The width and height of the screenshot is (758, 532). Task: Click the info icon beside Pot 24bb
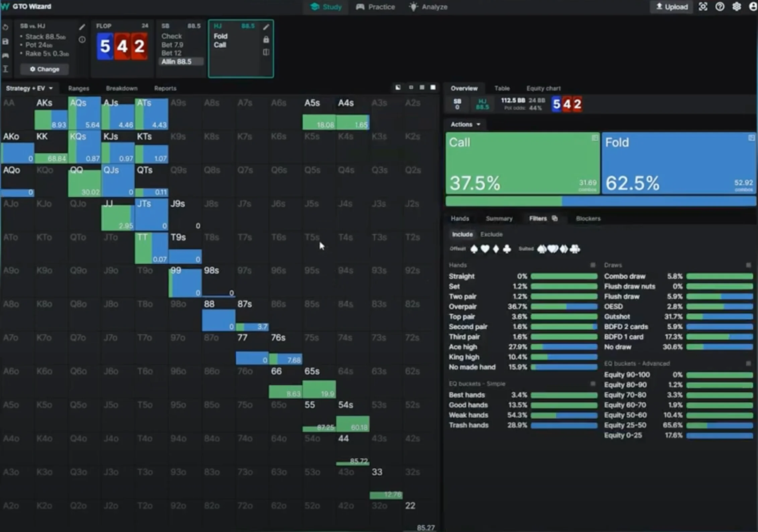click(82, 40)
